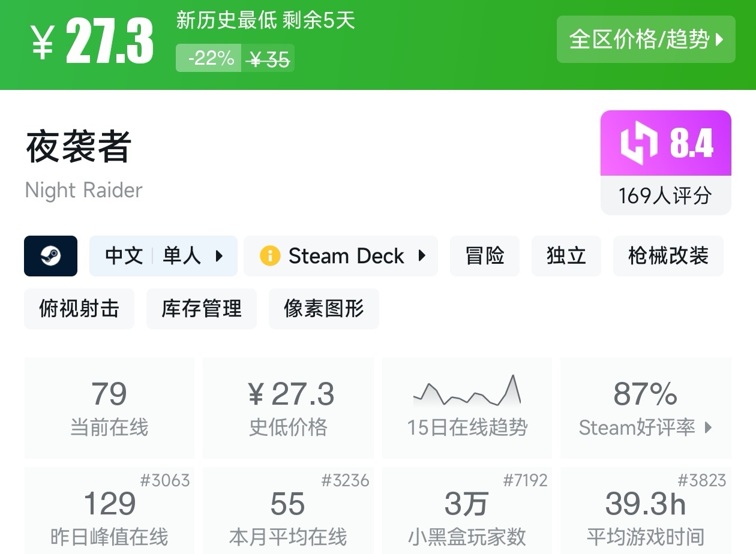
Task: Select the 独立 tag
Action: coord(566,256)
